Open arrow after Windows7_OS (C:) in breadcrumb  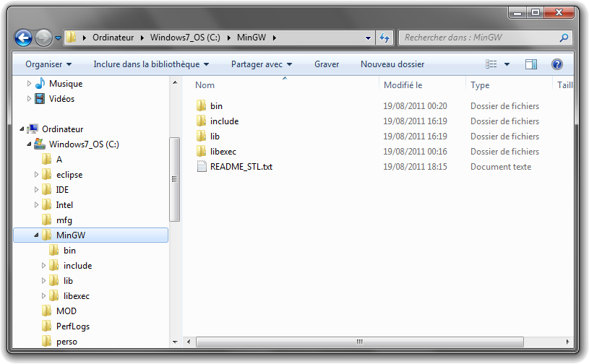point(229,38)
